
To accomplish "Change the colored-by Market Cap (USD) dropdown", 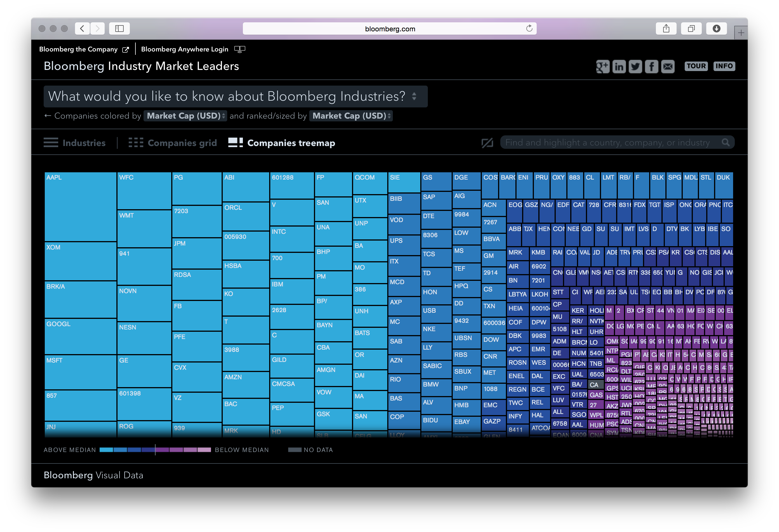I will click(185, 116).
